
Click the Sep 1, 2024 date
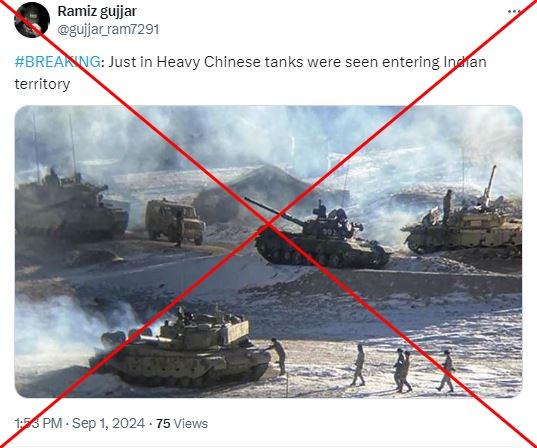click(108, 424)
